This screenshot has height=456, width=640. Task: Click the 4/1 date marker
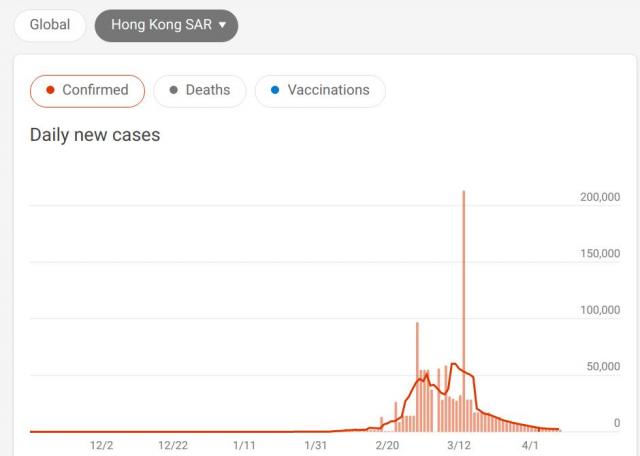point(531,444)
